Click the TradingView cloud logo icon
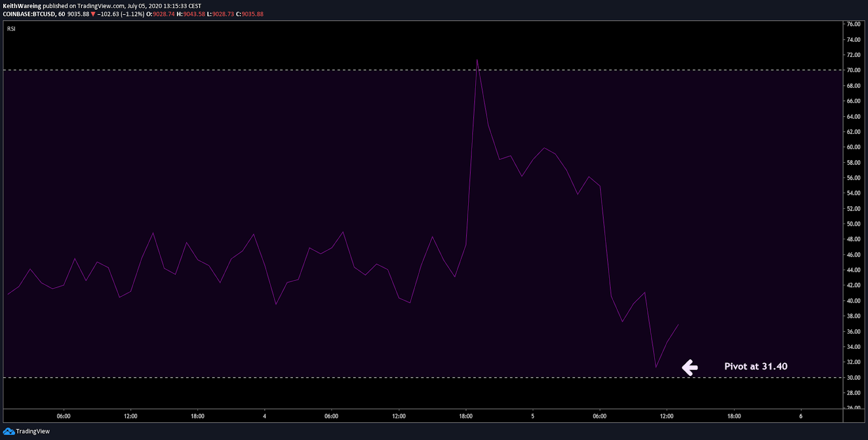 click(x=9, y=431)
